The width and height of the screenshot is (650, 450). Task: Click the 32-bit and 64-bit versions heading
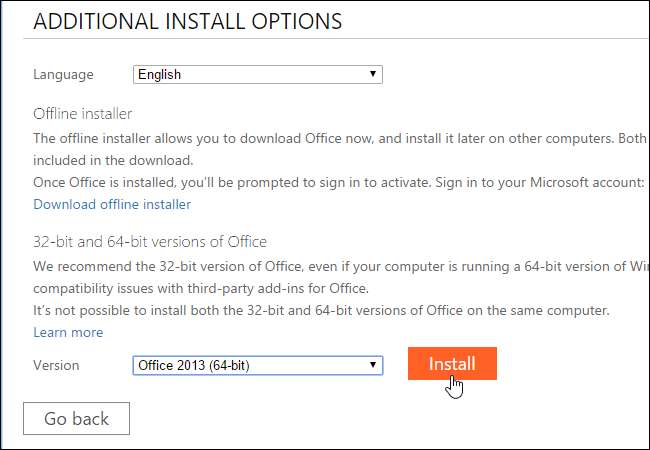(x=150, y=242)
